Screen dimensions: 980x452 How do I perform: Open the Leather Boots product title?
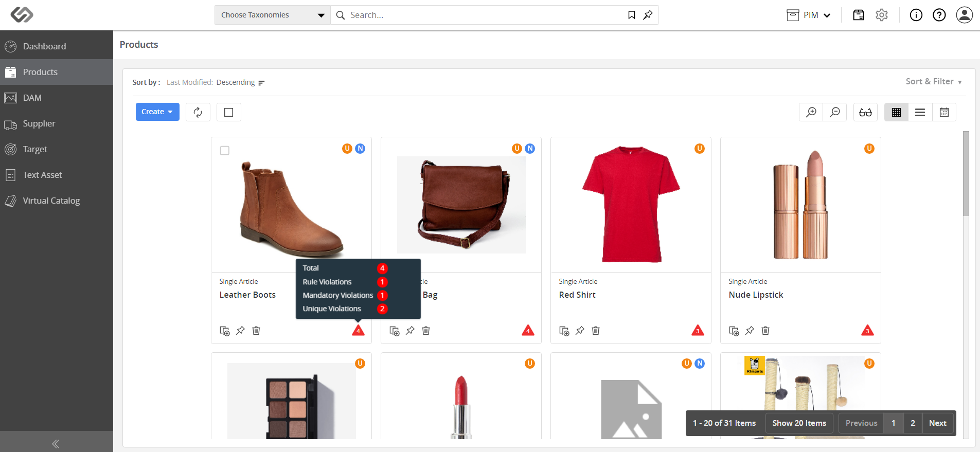coord(247,295)
